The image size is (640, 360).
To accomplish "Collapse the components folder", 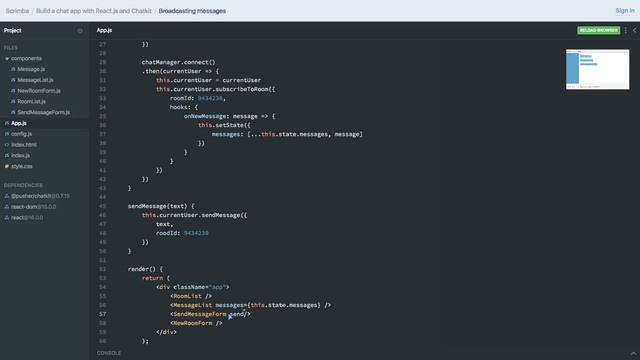I will click(x=7, y=59).
